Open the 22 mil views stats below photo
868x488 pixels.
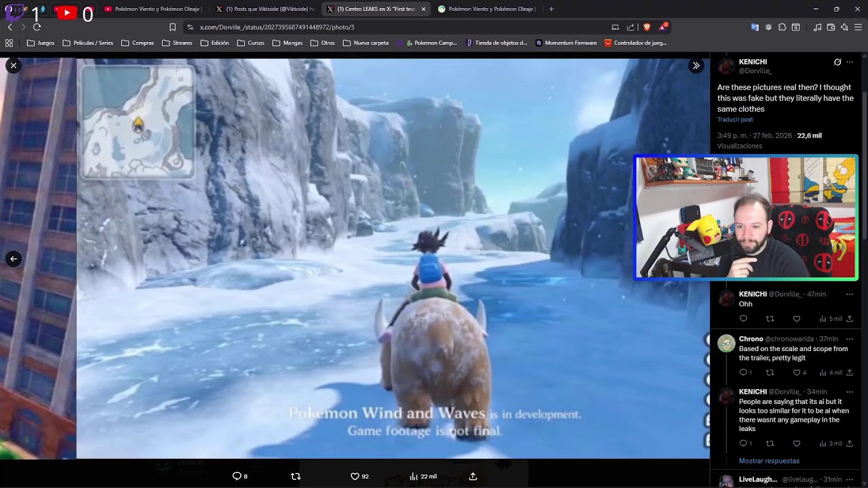423,476
